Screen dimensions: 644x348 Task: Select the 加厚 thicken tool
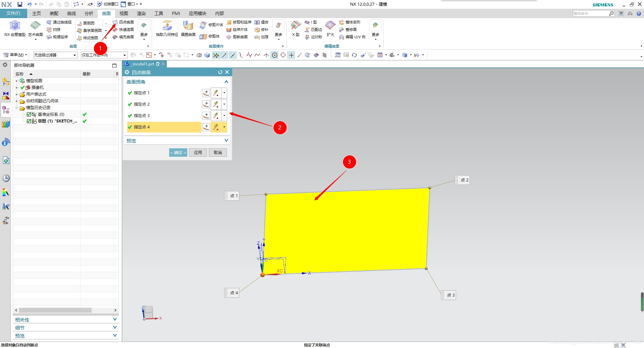click(x=261, y=37)
